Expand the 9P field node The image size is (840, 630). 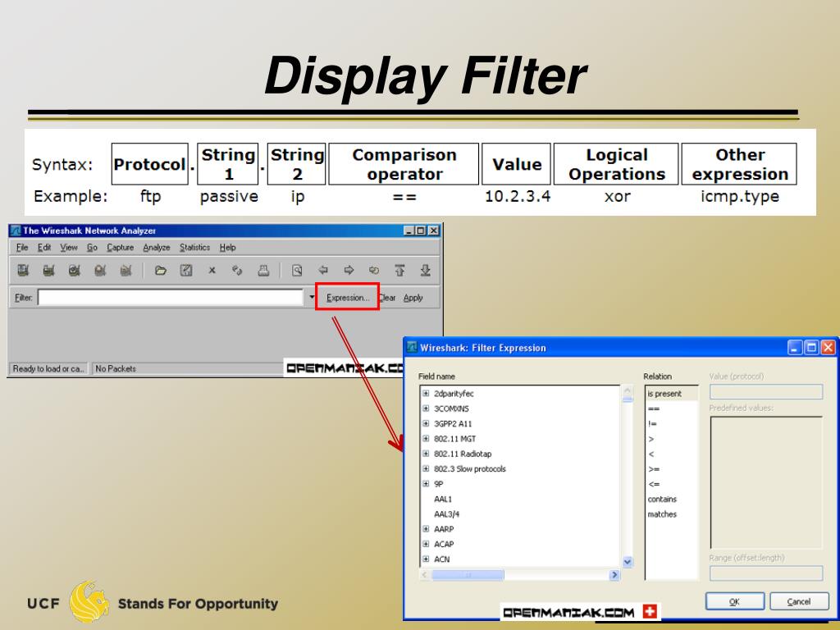[426, 483]
